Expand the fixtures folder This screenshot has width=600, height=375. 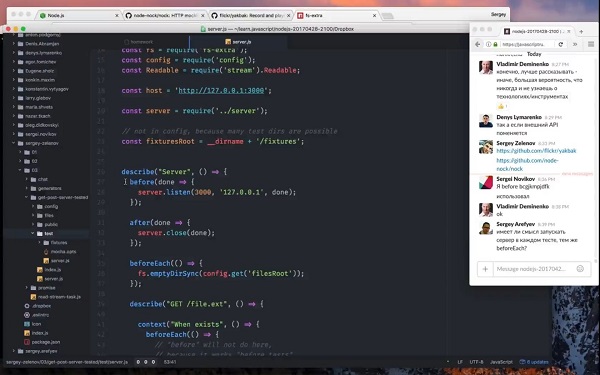[39, 243]
